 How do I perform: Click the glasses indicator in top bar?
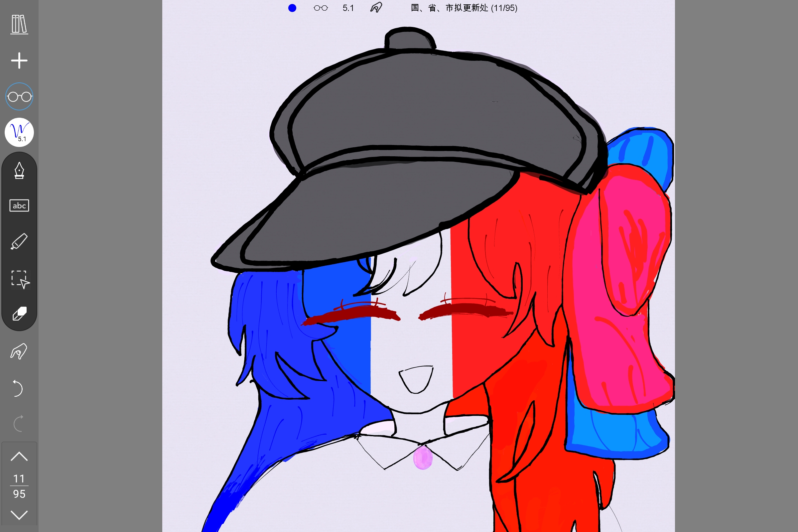(x=321, y=8)
